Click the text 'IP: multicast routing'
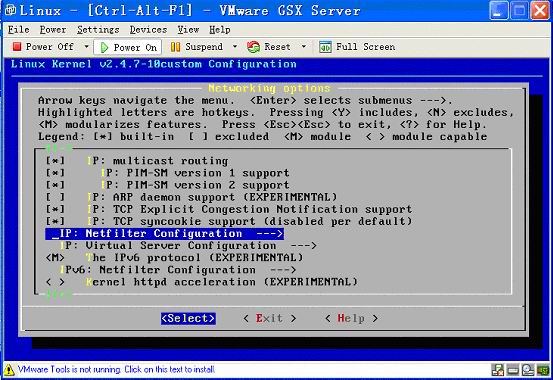Image resolution: width=553 pixels, height=380 pixels. [157, 161]
